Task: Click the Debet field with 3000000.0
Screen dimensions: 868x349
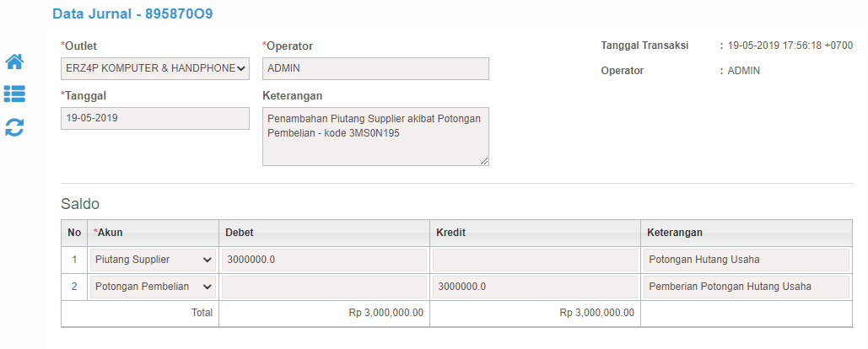Action: [325, 260]
